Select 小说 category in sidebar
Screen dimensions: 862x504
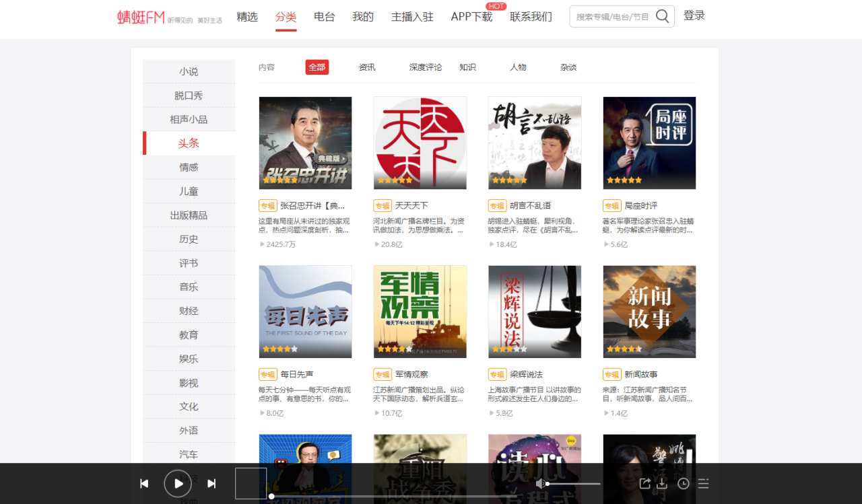[189, 71]
